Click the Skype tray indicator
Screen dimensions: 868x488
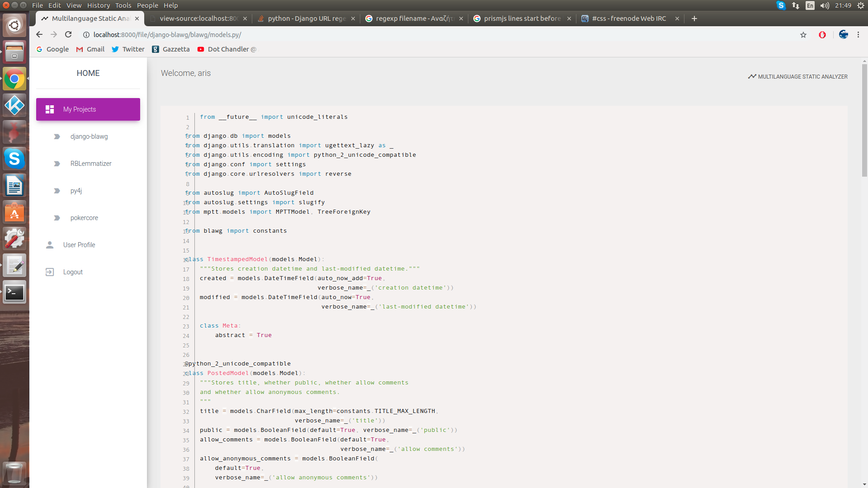point(781,5)
